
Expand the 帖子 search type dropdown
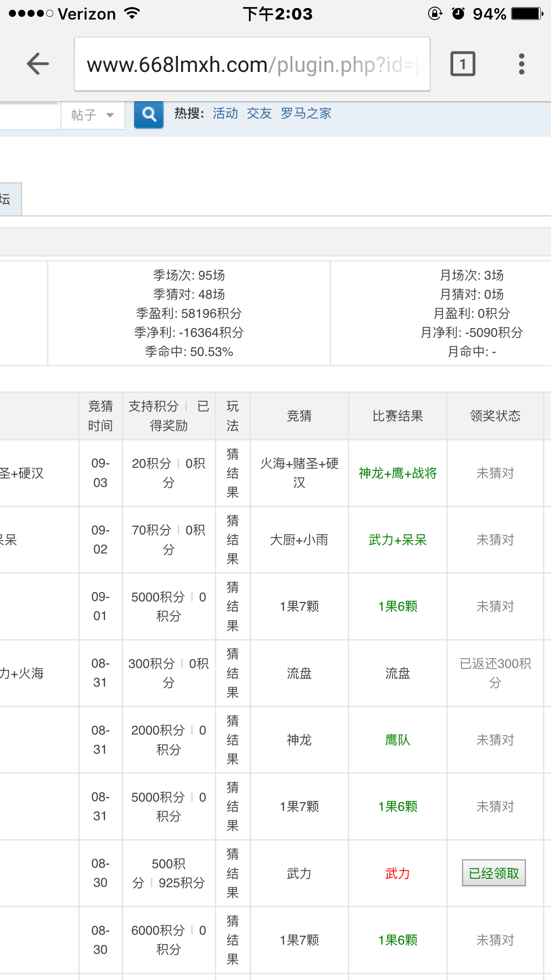(93, 115)
